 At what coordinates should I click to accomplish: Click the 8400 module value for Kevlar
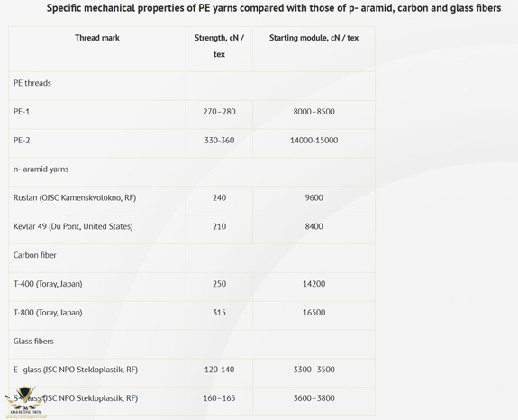pos(314,226)
